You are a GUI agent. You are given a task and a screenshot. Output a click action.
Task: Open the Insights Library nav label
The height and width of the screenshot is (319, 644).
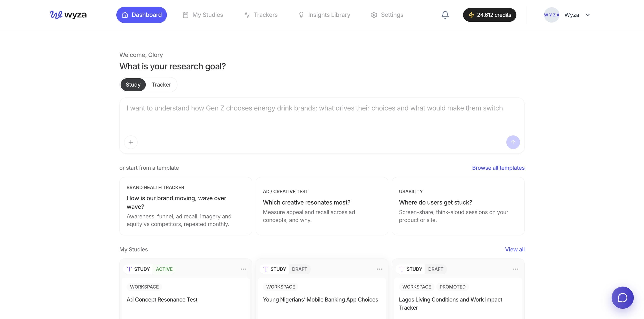coord(329,15)
